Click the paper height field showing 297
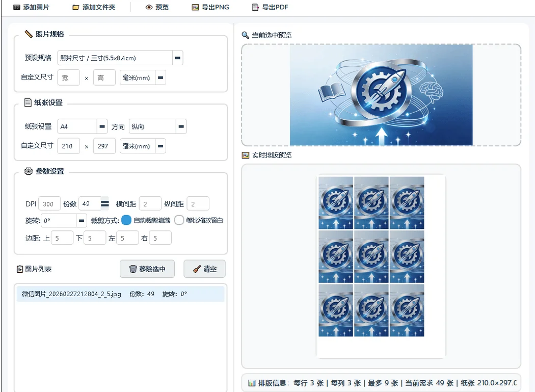535x392 pixels. (x=104, y=146)
